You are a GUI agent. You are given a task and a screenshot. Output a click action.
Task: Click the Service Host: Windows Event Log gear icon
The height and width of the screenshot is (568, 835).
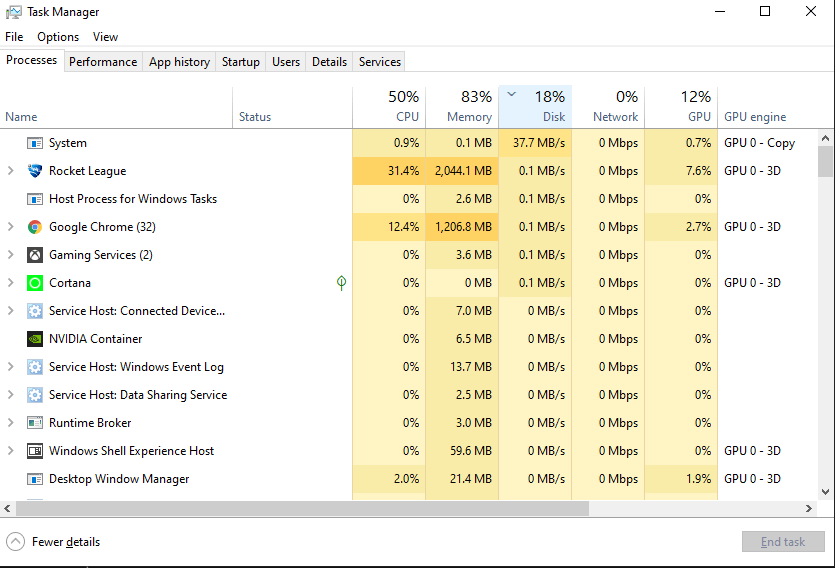(x=35, y=367)
